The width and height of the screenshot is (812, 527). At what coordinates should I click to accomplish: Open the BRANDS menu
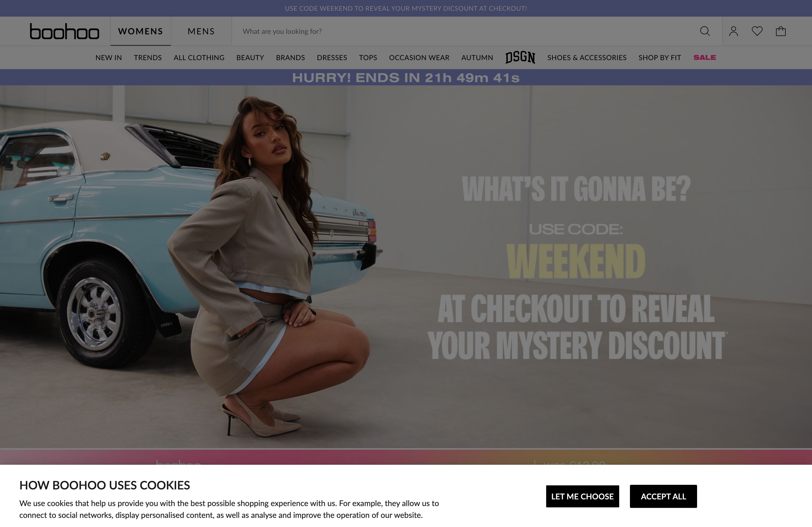coord(290,58)
